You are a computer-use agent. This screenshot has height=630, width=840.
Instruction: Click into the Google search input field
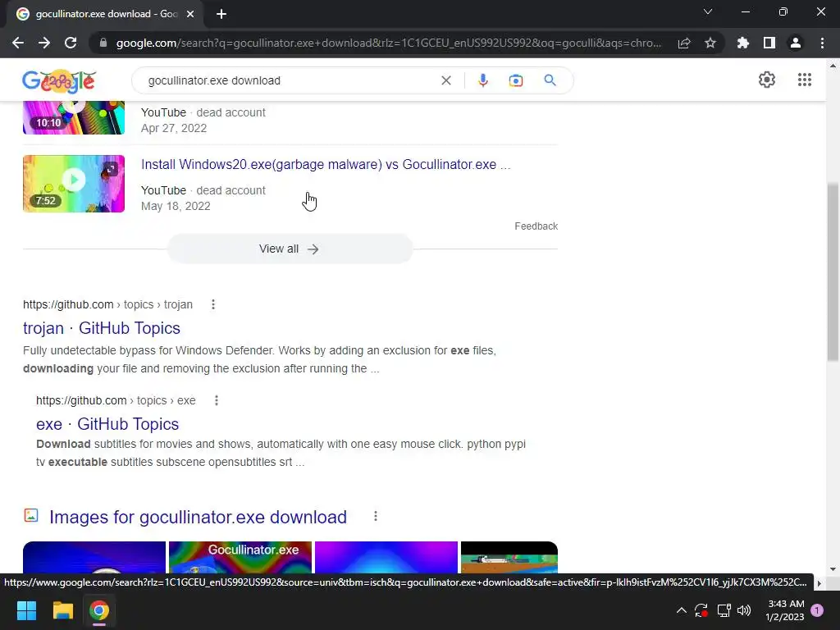click(x=290, y=80)
